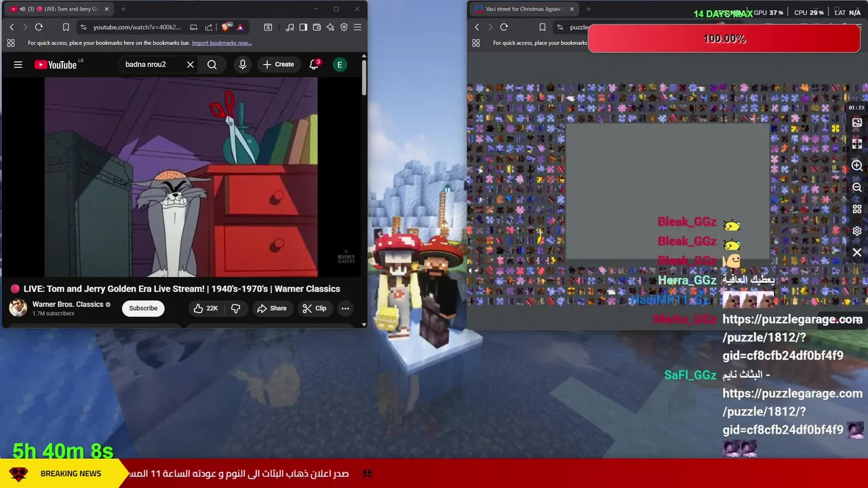868x488 pixels.
Task: Go back in the YouTube browser window
Action: point(12,27)
